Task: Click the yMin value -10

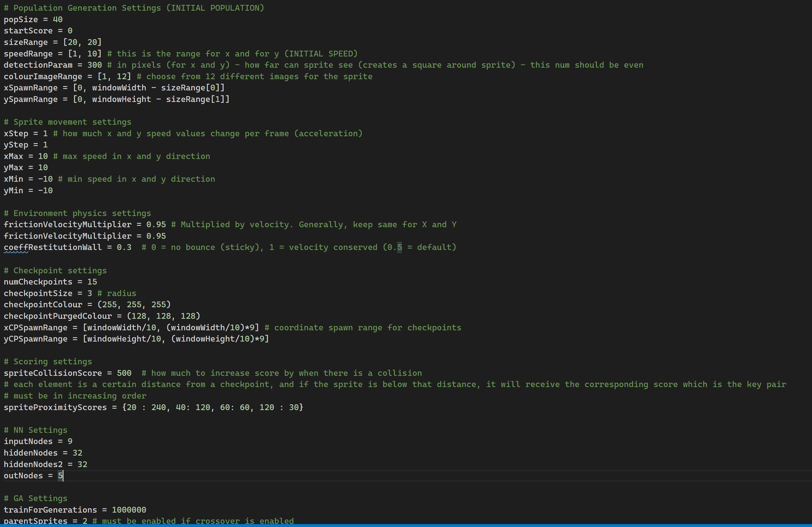Action: pyautogui.click(x=45, y=190)
